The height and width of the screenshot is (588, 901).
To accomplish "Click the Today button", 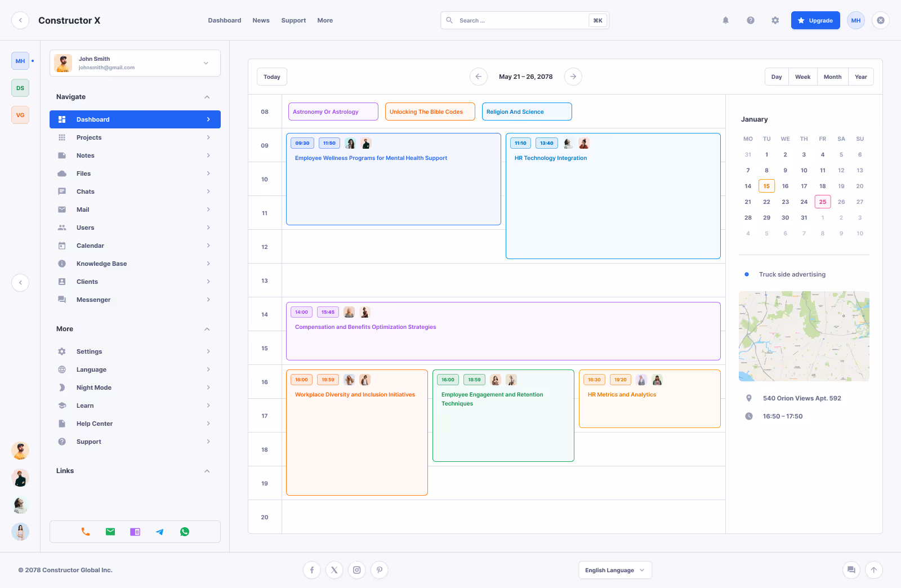I will coord(272,77).
